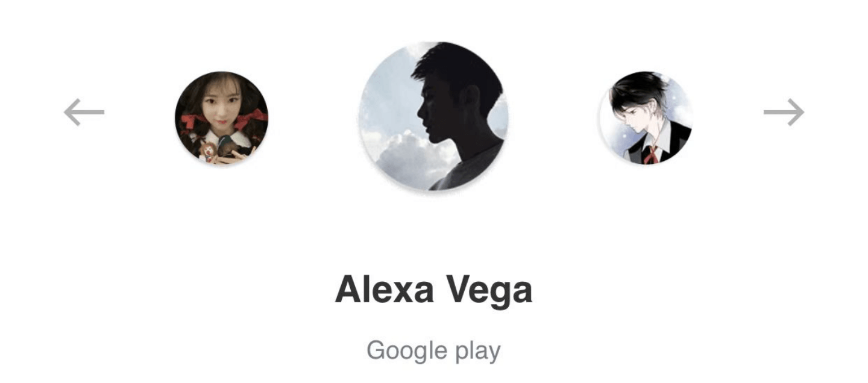The image size is (868, 383).
Task: Click the right arrow to show next profile
Action: [x=784, y=112]
